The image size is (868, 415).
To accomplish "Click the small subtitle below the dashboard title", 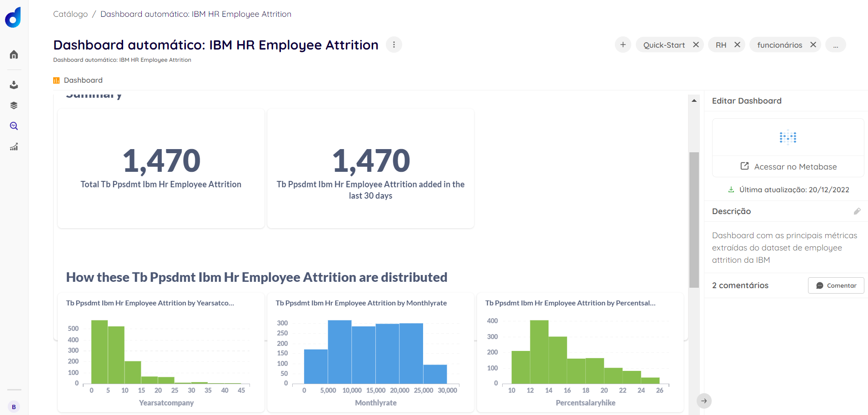I will click(x=122, y=60).
